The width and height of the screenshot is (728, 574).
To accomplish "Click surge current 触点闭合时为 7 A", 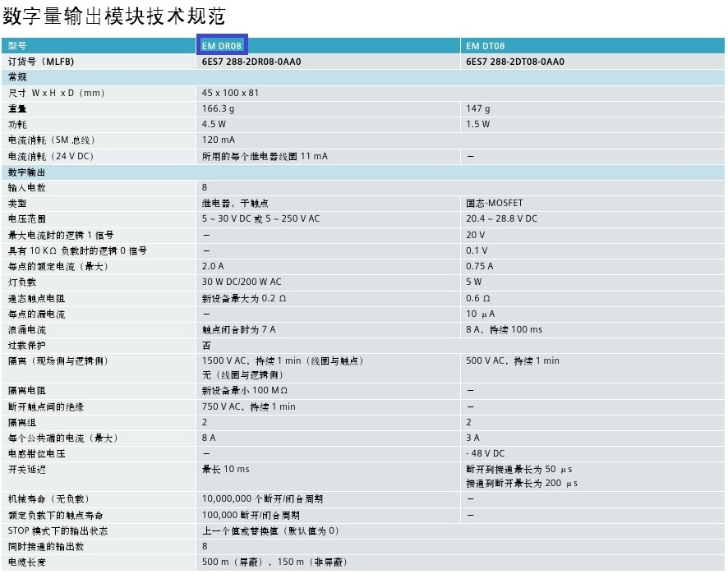I will pyautogui.click(x=238, y=330).
